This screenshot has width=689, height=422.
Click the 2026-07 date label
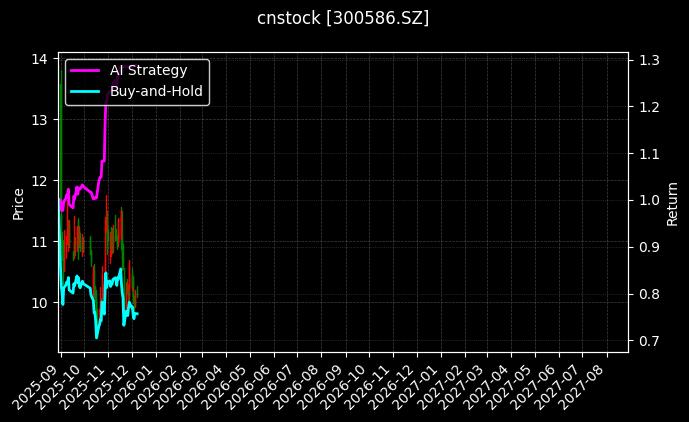[x=272, y=387]
